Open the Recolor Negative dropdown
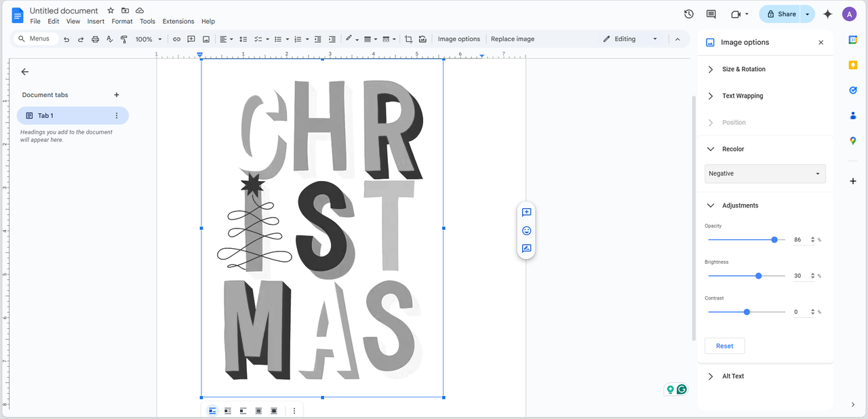The height and width of the screenshot is (419, 868). click(765, 174)
